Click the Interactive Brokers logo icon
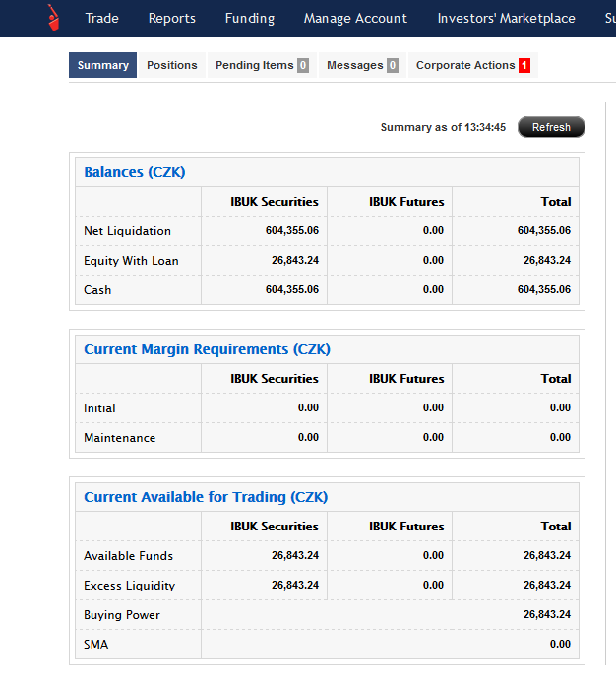Screen dimensions: 616x684 point(53,17)
